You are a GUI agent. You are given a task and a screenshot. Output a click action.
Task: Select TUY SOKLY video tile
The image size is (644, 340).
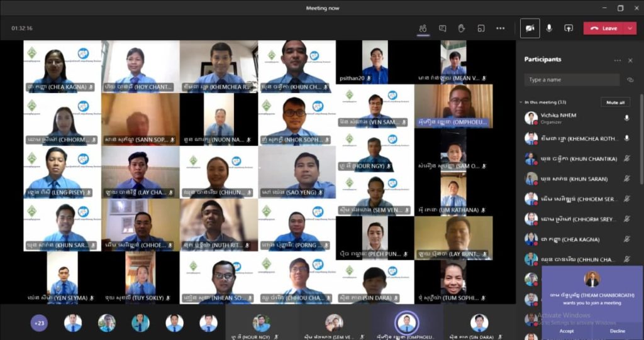(x=140, y=278)
